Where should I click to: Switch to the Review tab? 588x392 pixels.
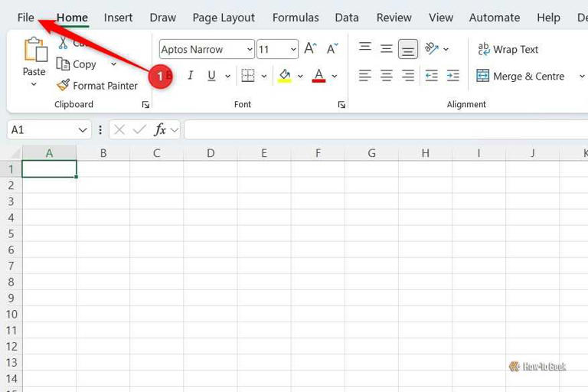point(394,18)
